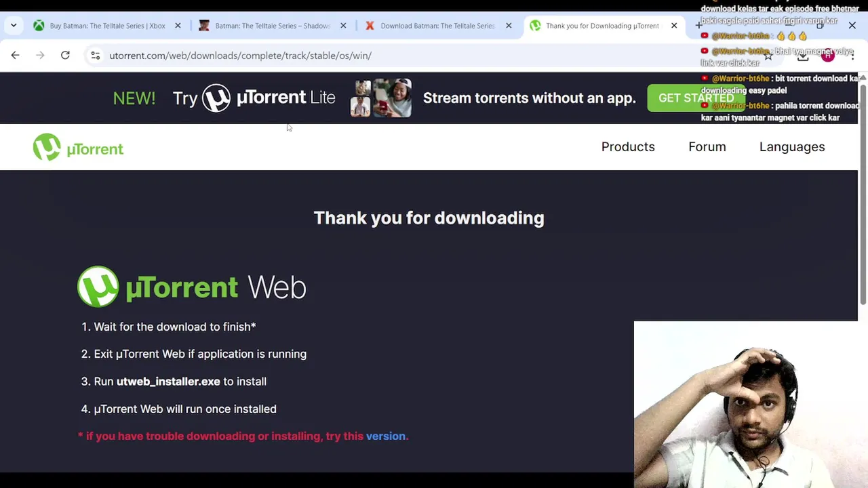The height and width of the screenshot is (488, 868).
Task: Click the µTorrent favicon on active tab
Action: [535, 26]
